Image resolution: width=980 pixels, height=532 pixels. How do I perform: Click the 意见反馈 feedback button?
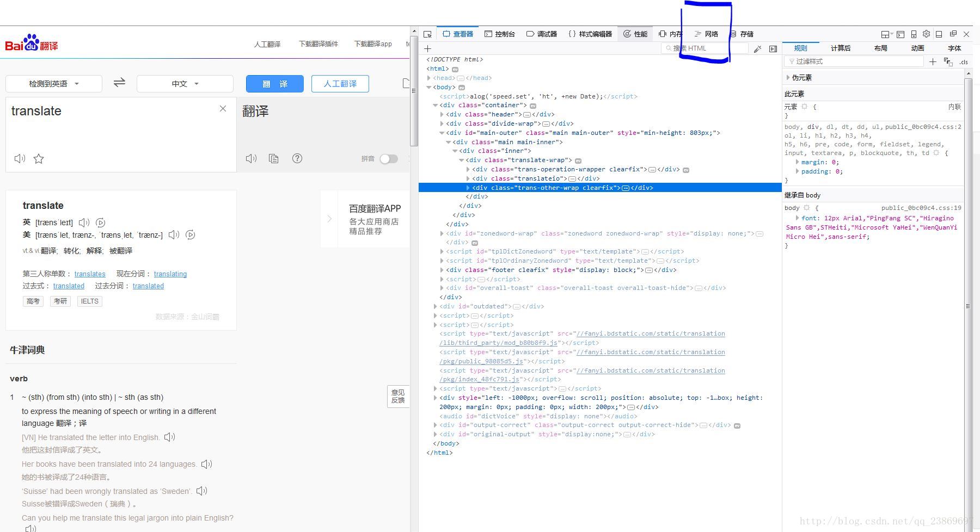pyautogui.click(x=398, y=396)
